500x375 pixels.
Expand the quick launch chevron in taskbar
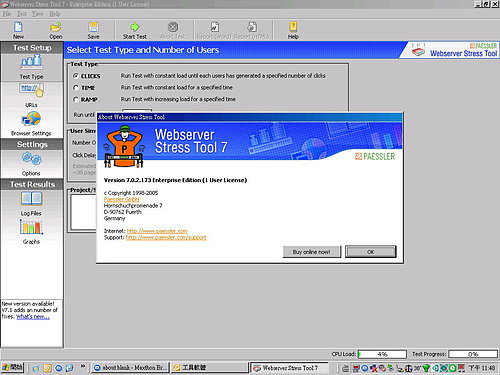(x=83, y=366)
